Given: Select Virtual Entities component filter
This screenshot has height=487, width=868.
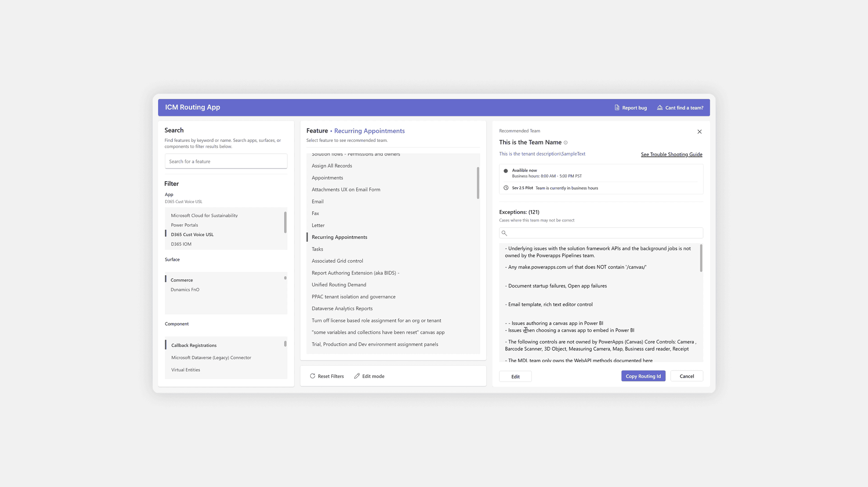Looking at the screenshot, I should (x=186, y=370).
